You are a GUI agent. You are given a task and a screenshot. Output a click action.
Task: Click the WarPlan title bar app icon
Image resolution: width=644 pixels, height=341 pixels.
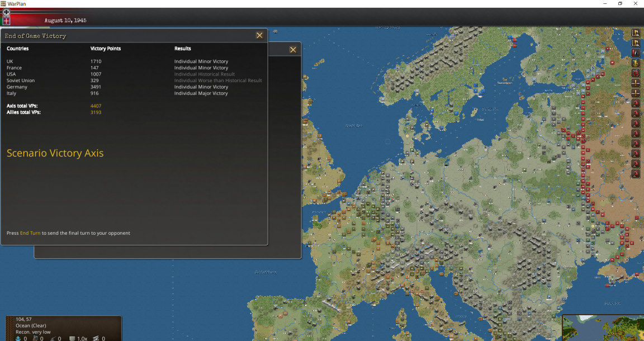[4, 3]
